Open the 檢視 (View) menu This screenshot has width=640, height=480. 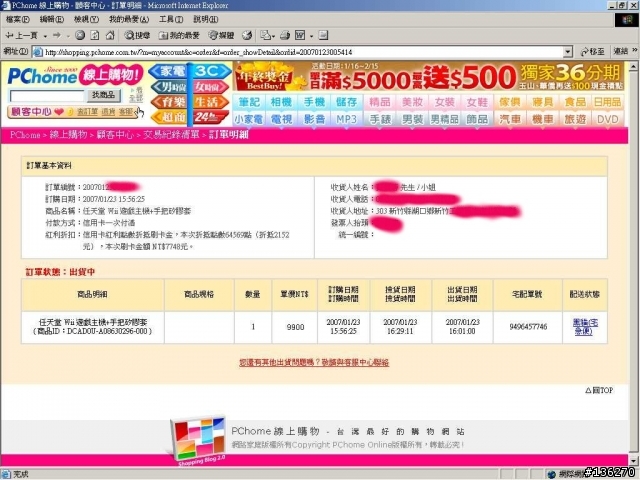[x=86, y=19]
